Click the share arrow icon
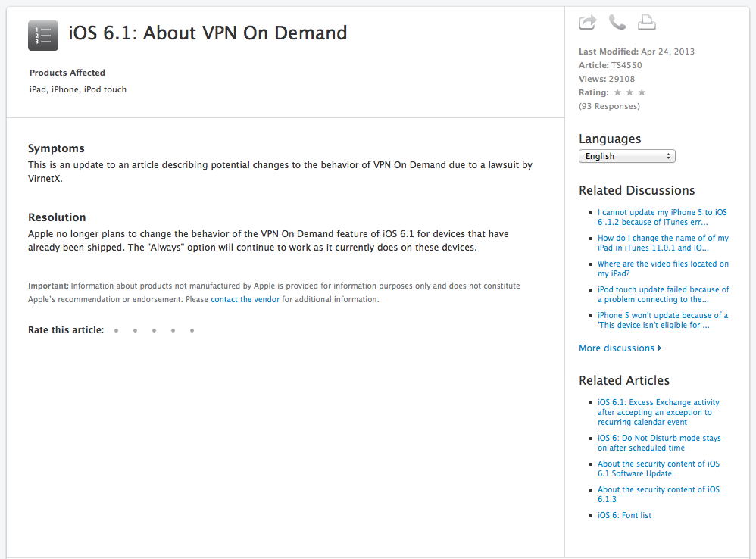756x559 pixels. point(588,23)
